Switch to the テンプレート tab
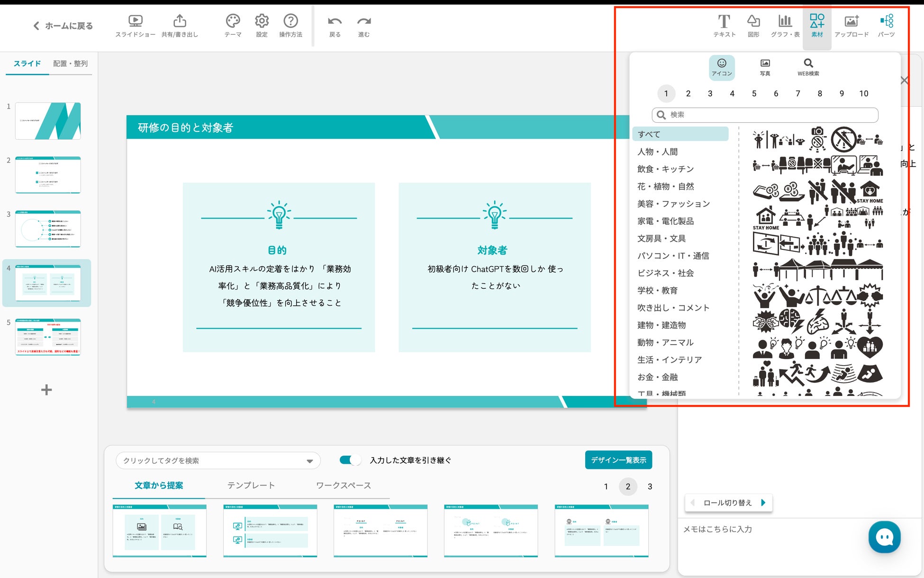 click(x=251, y=486)
